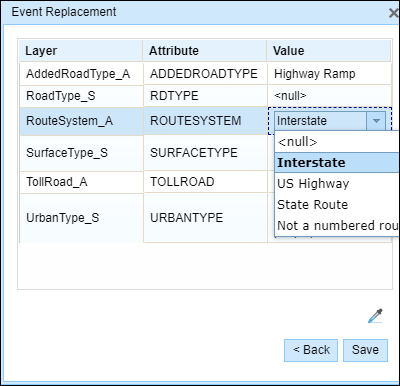
Task: Pick attribute values with the eyedropper icon
Action: pyautogui.click(x=375, y=316)
